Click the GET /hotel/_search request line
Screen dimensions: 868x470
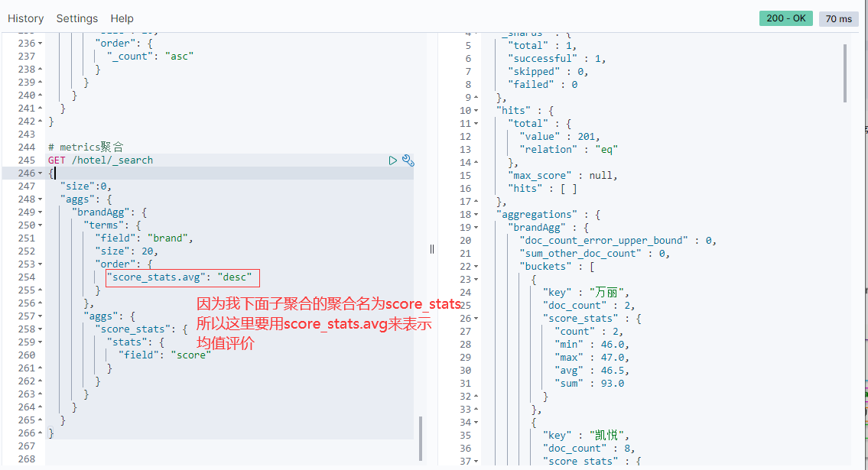pos(101,160)
